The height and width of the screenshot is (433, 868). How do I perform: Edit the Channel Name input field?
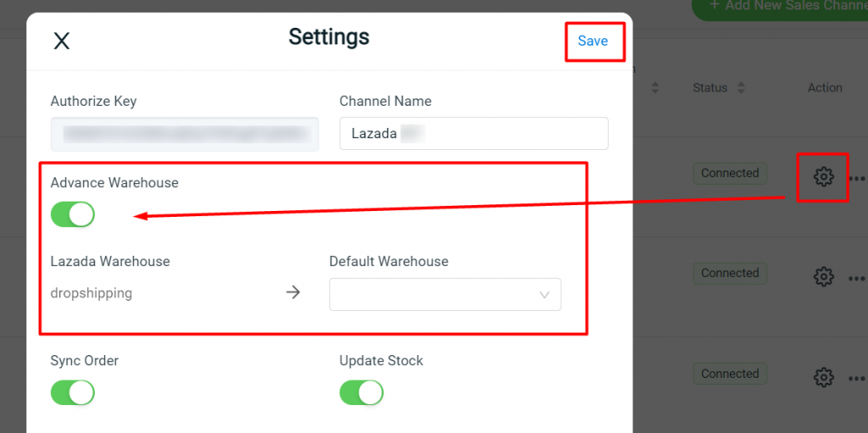[x=474, y=133]
